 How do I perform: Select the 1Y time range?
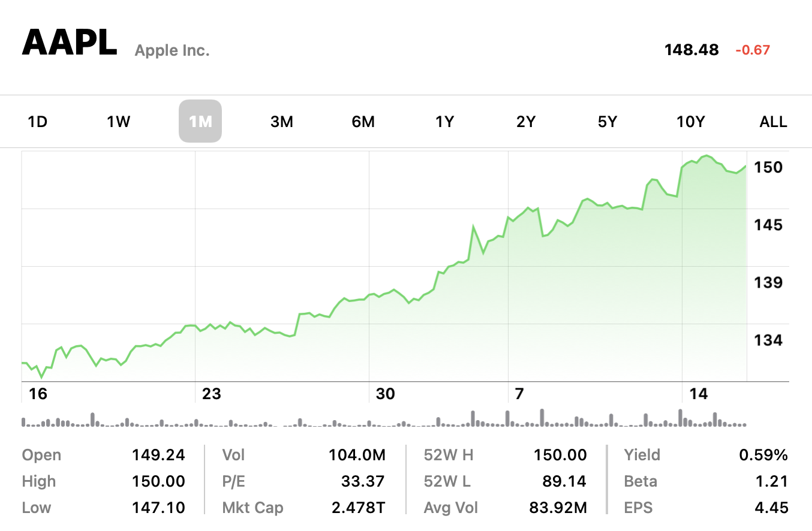444,122
